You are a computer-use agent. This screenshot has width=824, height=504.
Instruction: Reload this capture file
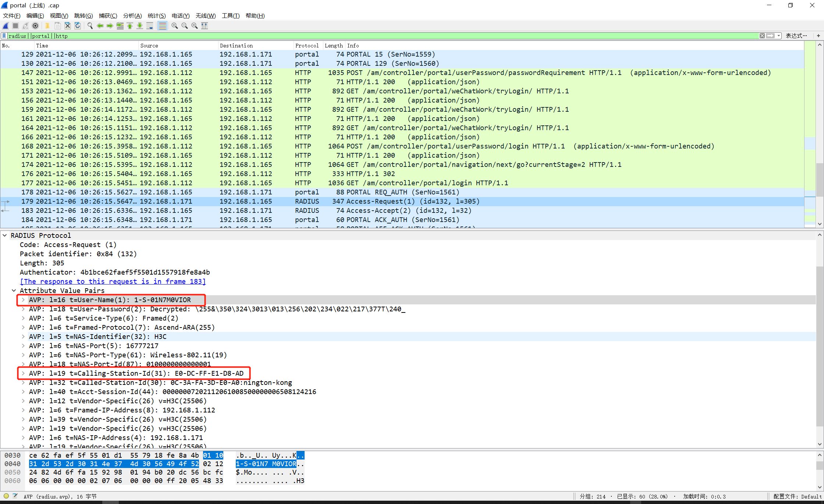78,26
